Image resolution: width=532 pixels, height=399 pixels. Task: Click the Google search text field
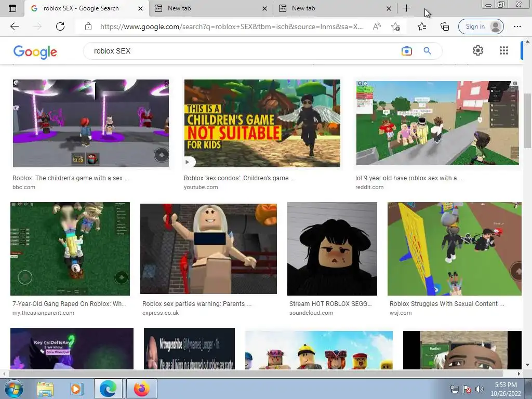(x=244, y=51)
